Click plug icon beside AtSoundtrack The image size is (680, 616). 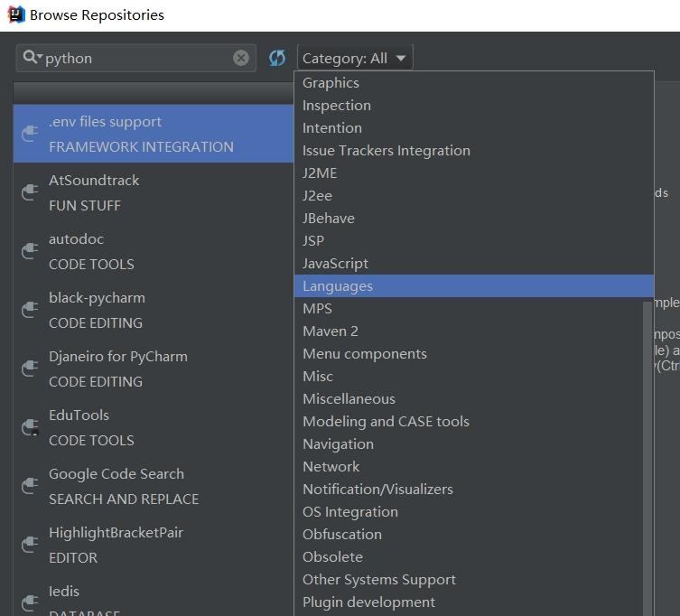click(30, 192)
